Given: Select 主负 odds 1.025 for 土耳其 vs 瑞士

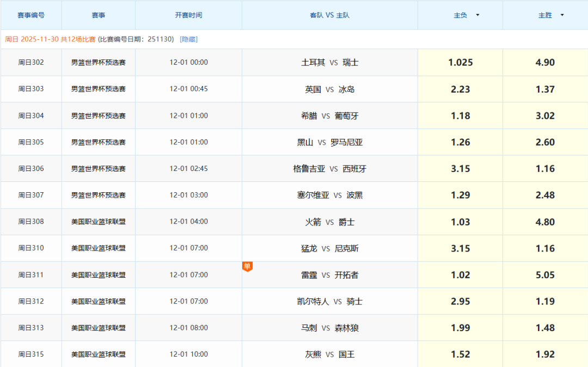Looking at the screenshot, I should click(460, 62).
